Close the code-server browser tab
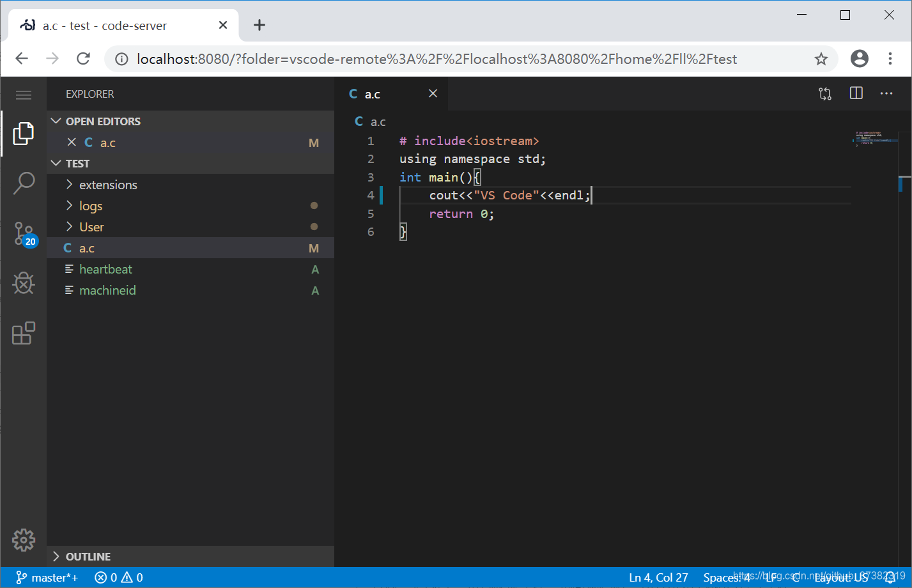The height and width of the screenshot is (588, 912). coord(223,25)
